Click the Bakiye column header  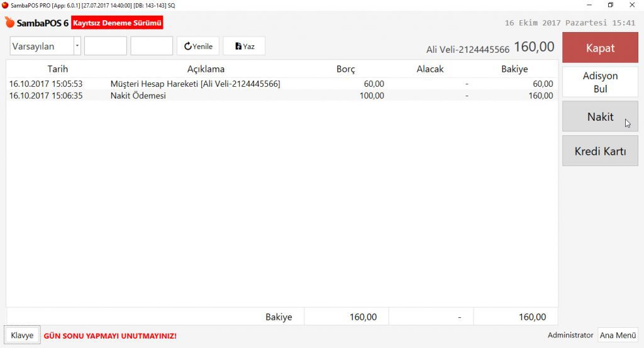pos(514,69)
